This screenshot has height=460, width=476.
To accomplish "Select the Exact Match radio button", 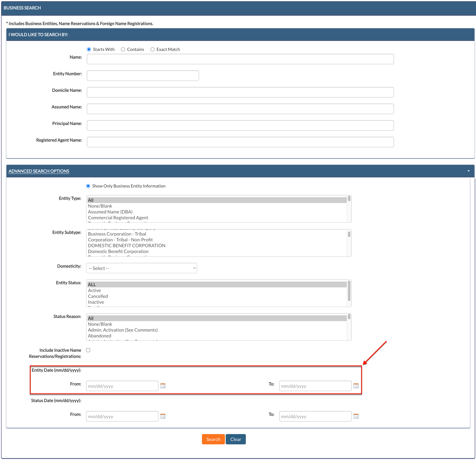I will point(152,49).
